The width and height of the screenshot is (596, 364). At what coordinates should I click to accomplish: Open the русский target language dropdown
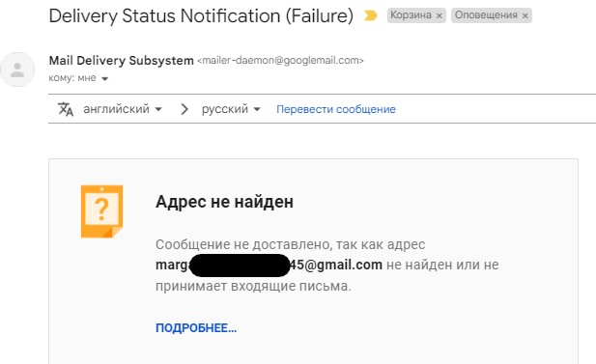[x=231, y=109]
